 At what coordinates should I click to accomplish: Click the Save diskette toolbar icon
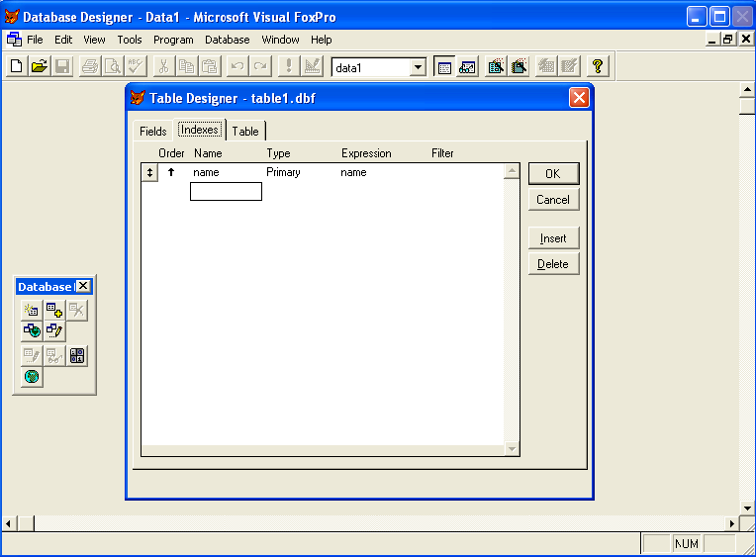click(x=62, y=66)
